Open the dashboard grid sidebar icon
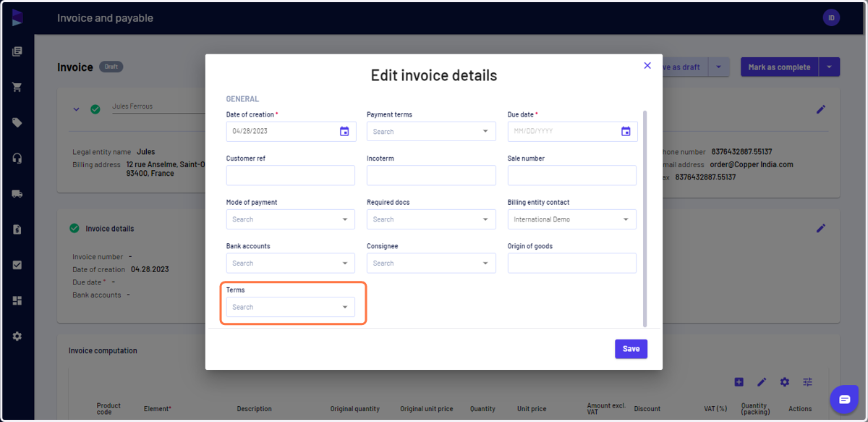 (17, 300)
